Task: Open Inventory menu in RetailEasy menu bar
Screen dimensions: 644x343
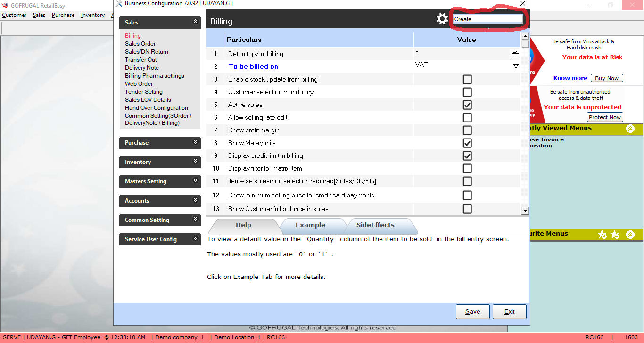Action: click(x=93, y=15)
